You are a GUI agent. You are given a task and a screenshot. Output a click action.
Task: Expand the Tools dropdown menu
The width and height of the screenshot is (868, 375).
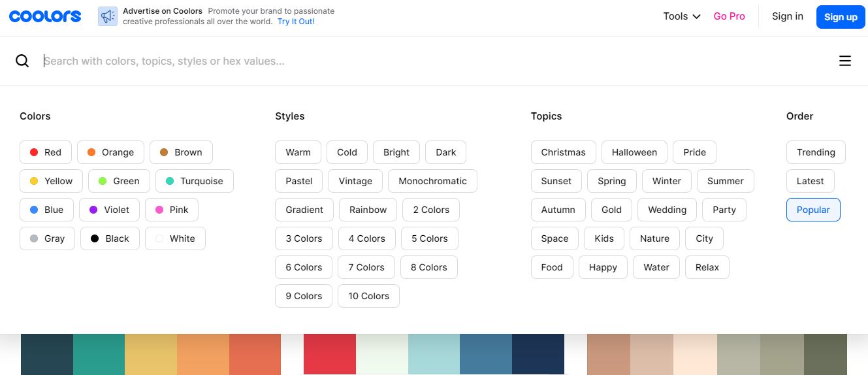tap(681, 16)
